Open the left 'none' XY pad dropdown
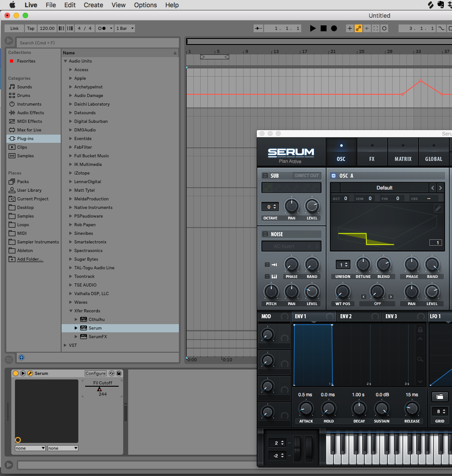Viewport: 452px width, 476px height. coord(30,448)
